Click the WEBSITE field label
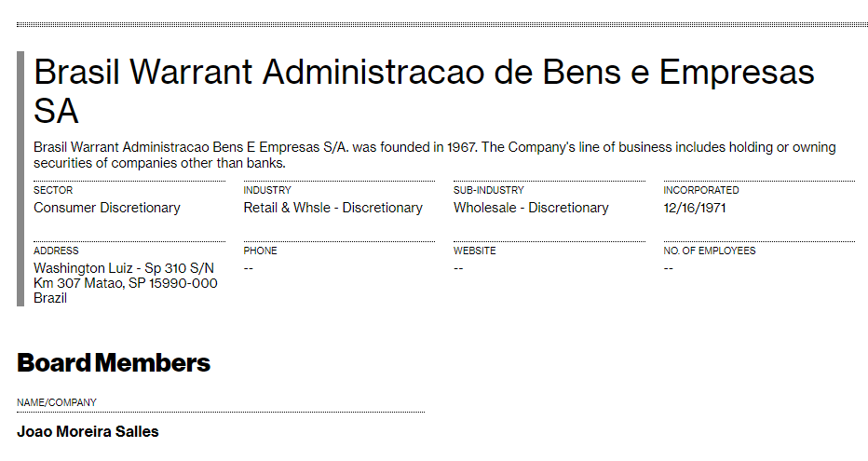 pos(475,251)
